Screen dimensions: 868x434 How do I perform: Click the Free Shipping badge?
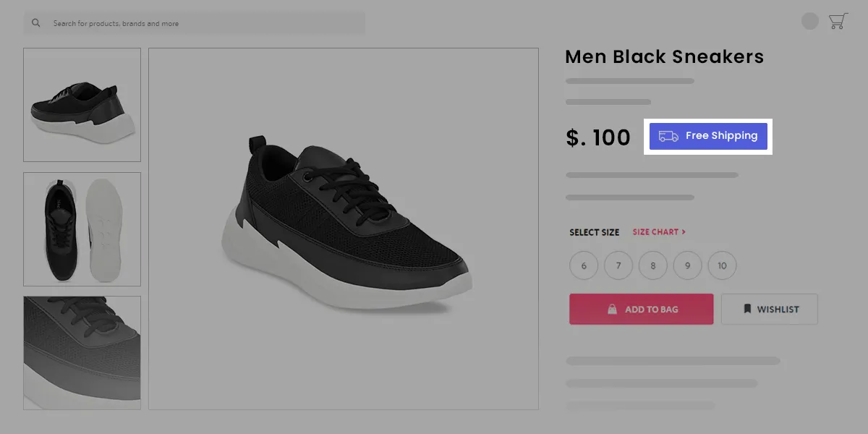click(x=709, y=136)
